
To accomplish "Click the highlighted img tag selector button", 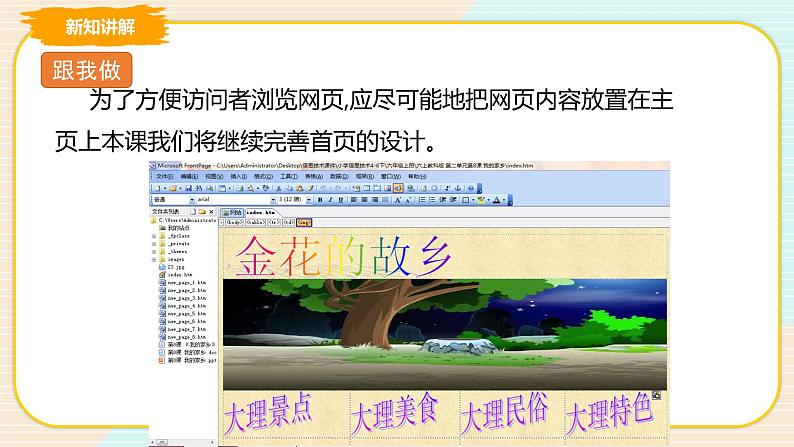I will point(304,222).
